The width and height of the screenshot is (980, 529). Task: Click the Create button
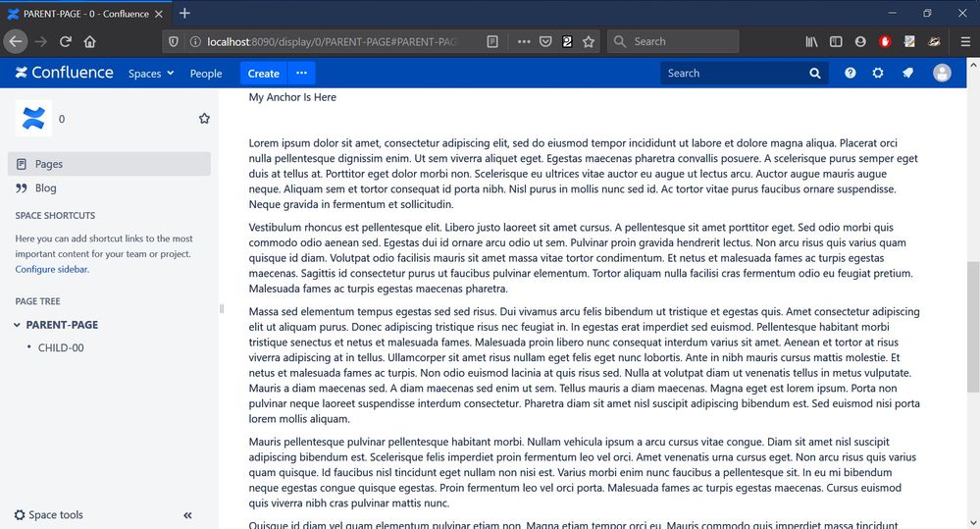point(263,74)
